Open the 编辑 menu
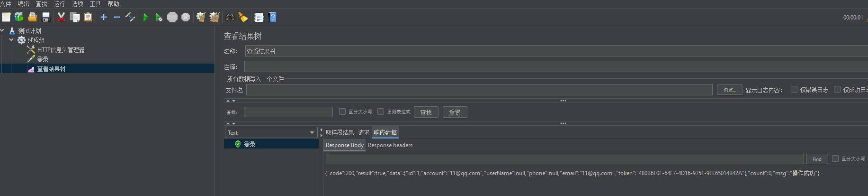The height and width of the screenshot is (196, 868). pyautogui.click(x=24, y=4)
